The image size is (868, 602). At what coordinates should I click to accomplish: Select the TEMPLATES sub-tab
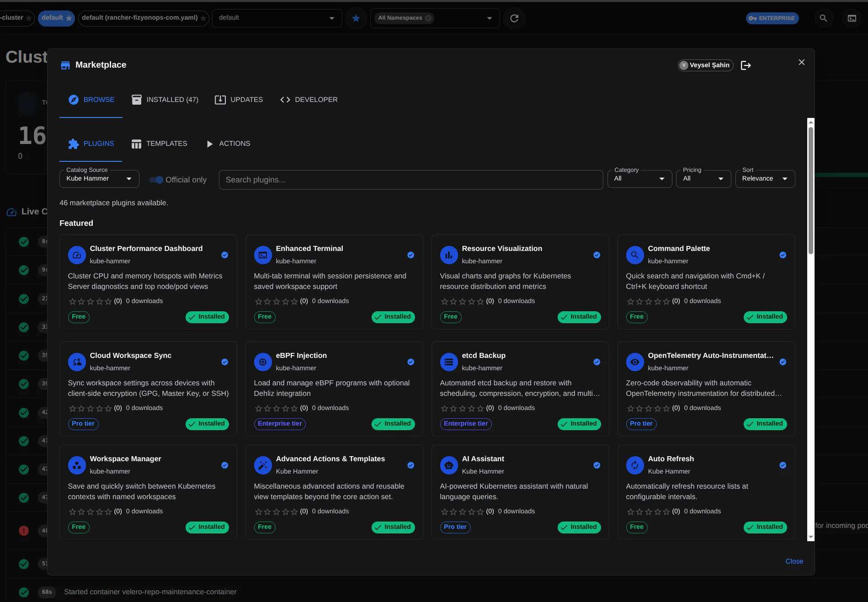pos(159,144)
